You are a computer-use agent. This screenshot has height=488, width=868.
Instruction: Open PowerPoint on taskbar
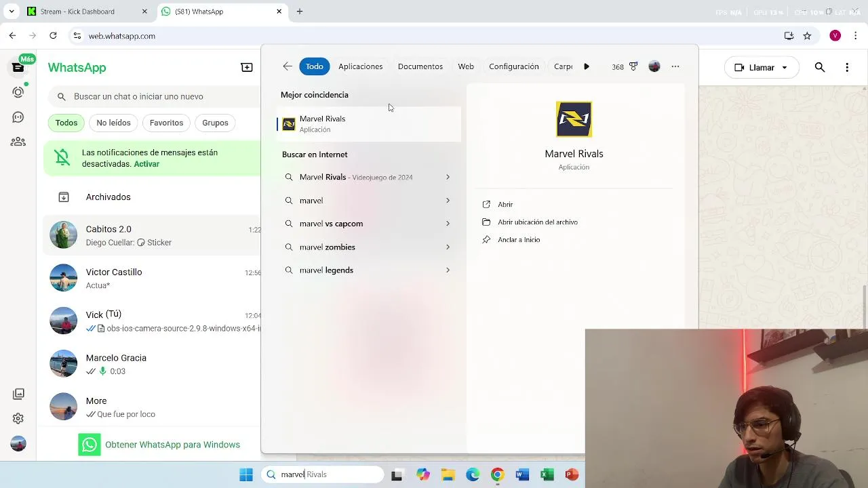[572, 474]
